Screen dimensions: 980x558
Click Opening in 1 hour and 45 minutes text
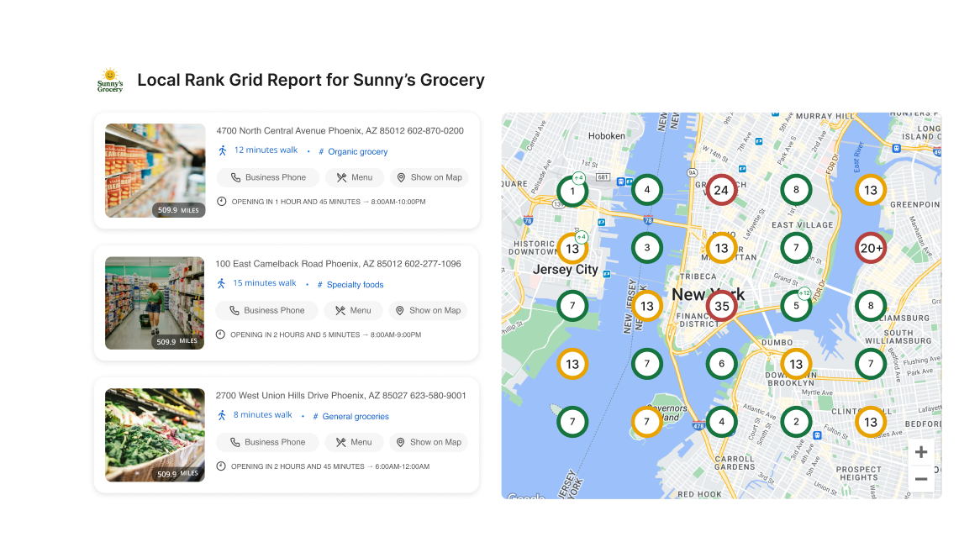click(x=329, y=202)
